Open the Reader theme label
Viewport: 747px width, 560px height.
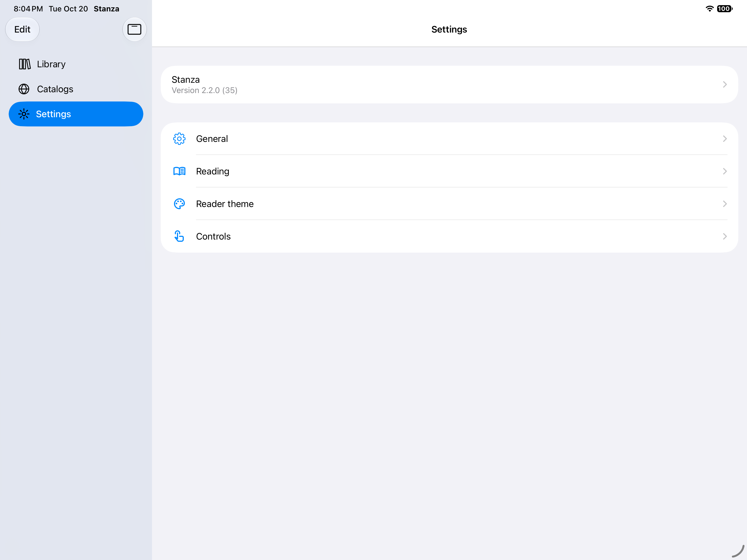pos(224,204)
